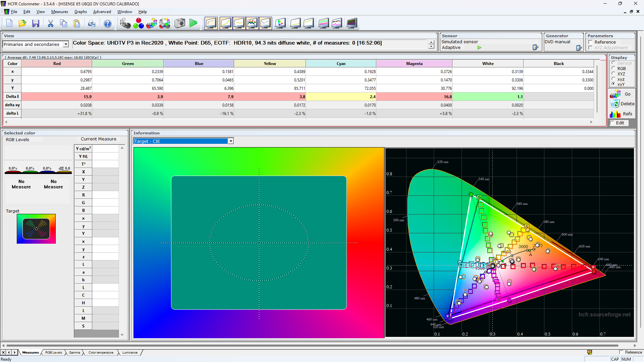Click the Print toolbar icon
The image size is (644, 362).
point(92,23)
